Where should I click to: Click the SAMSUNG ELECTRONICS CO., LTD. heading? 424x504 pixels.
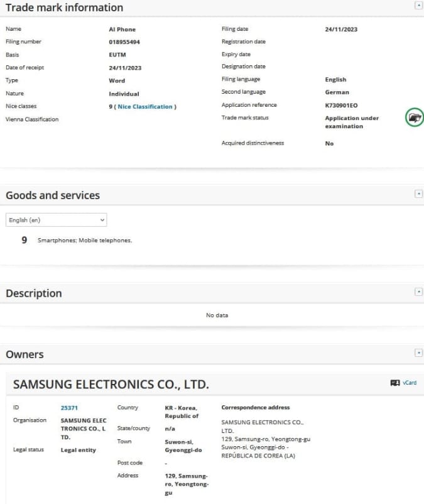[111, 385]
